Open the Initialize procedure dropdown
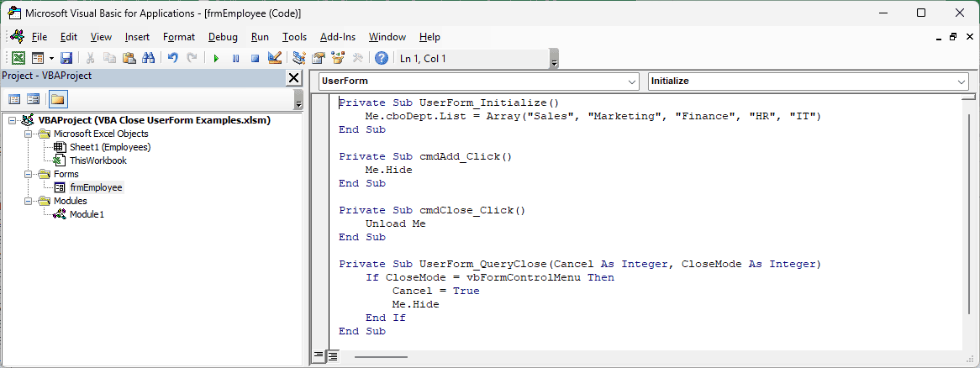This screenshot has height=368, width=980. tap(961, 81)
